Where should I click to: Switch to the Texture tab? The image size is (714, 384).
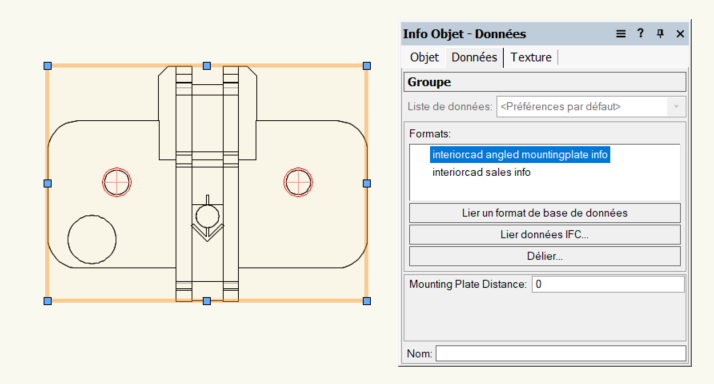(x=530, y=57)
